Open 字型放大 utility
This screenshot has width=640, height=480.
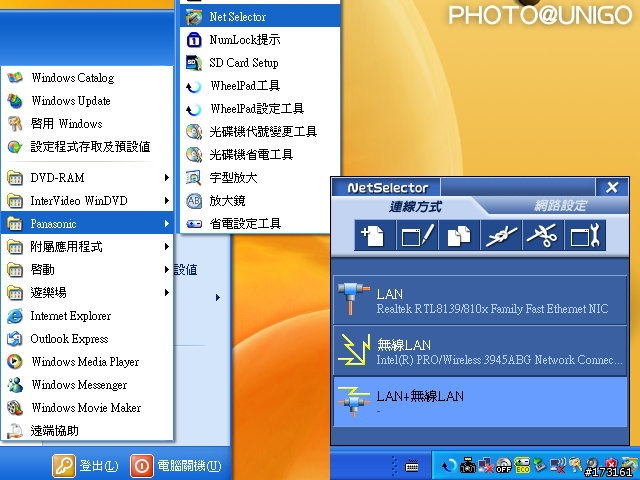pyautogui.click(x=260, y=178)
